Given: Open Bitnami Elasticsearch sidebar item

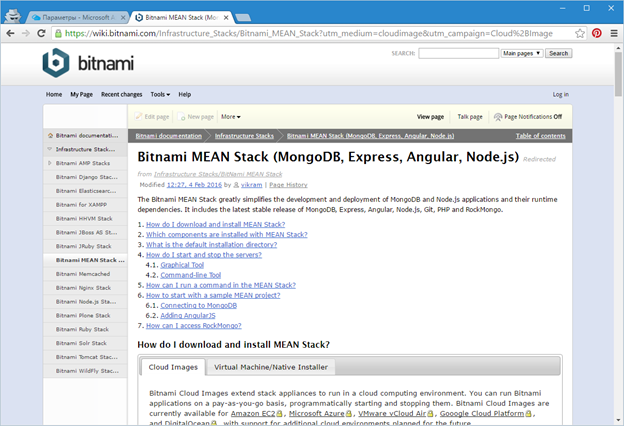Looking at the screenshot, I should tap(86, 191).
